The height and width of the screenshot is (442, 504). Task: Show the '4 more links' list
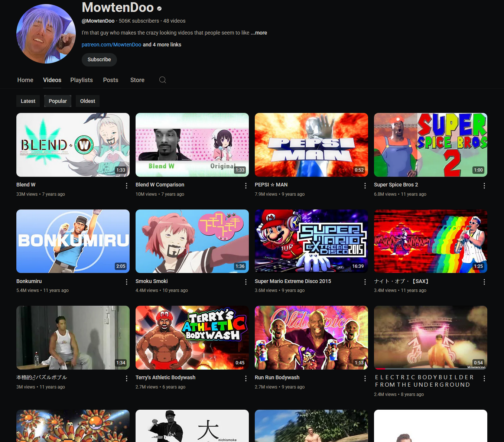tap(162, 45)
